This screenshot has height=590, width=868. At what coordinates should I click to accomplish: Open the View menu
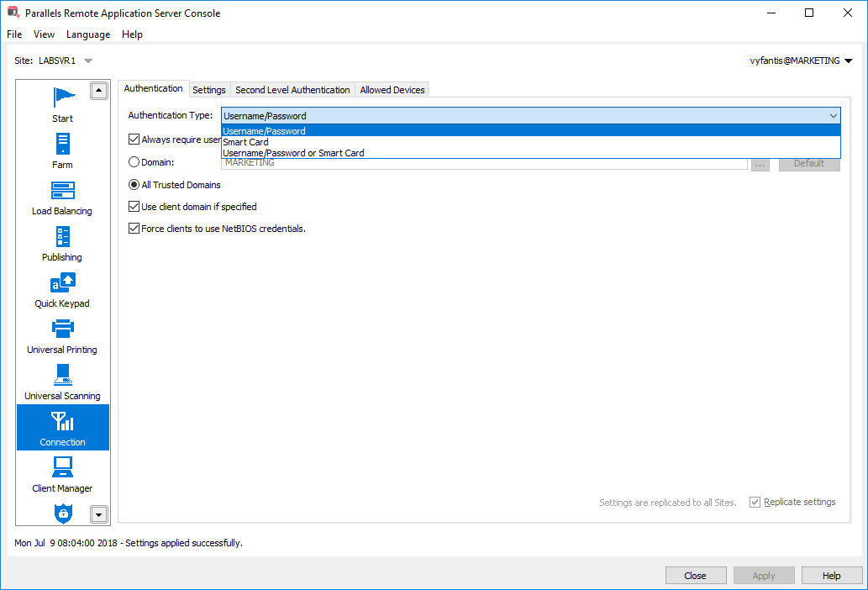[44, 34]
